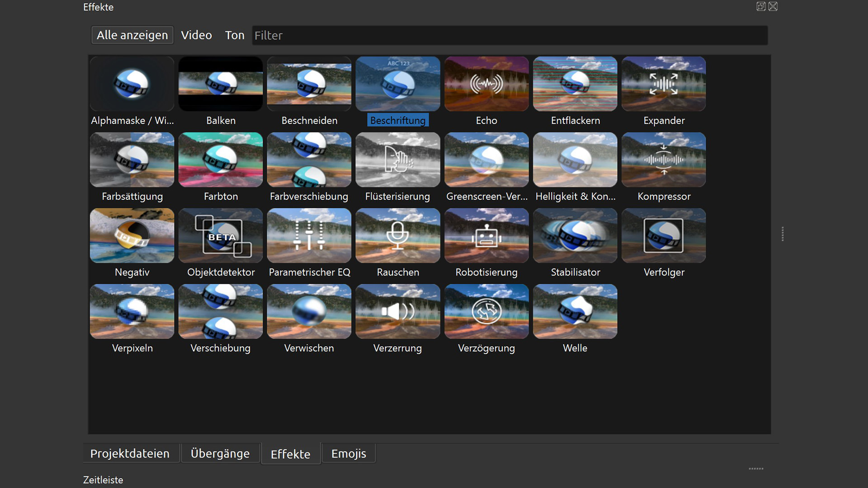Open the Übergänge tab
Image resolution: width=868 pixels, height=488 pixels.
(220, 454)
